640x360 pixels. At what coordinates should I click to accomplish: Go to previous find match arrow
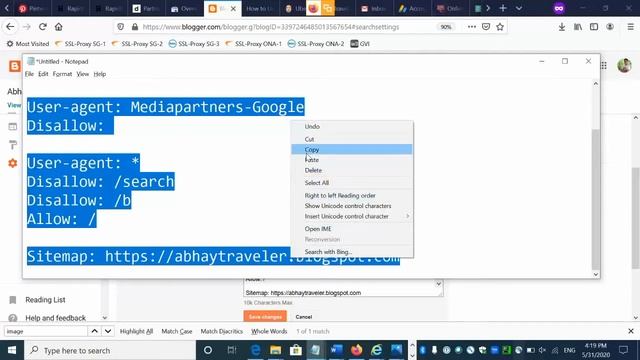[94, 331]
